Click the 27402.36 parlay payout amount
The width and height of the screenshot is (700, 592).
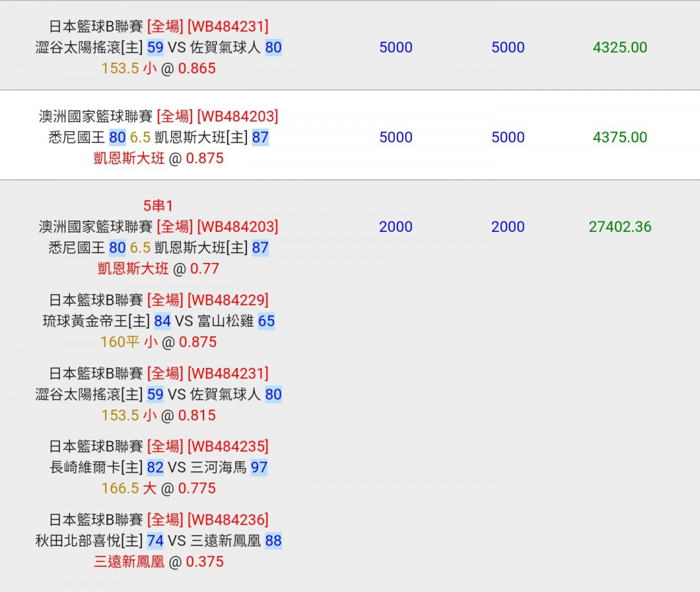[620, 227]
